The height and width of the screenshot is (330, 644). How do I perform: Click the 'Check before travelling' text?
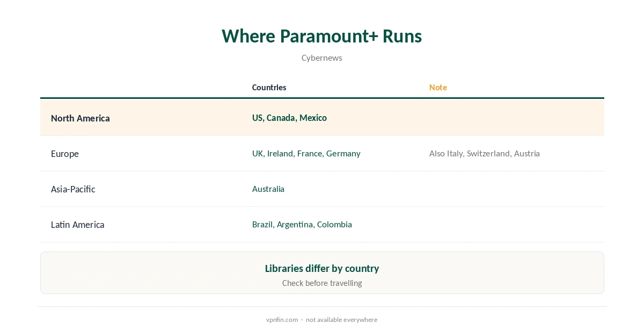(322, 283)
